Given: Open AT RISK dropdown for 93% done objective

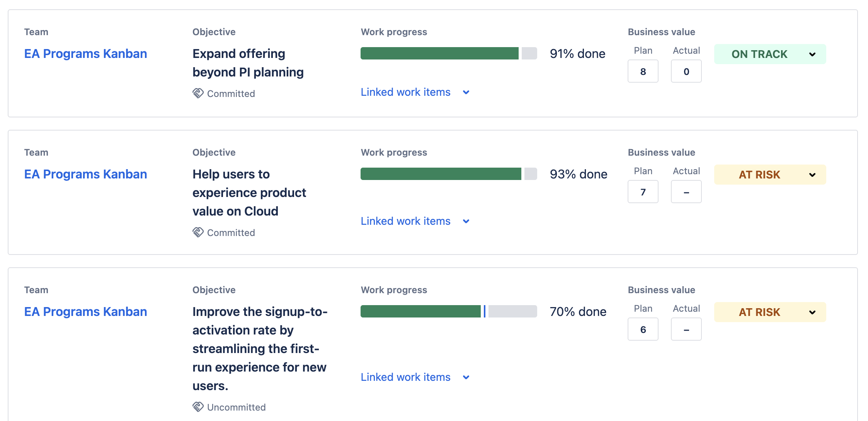Looking at the screenshot, I should (x=770, y=175).
